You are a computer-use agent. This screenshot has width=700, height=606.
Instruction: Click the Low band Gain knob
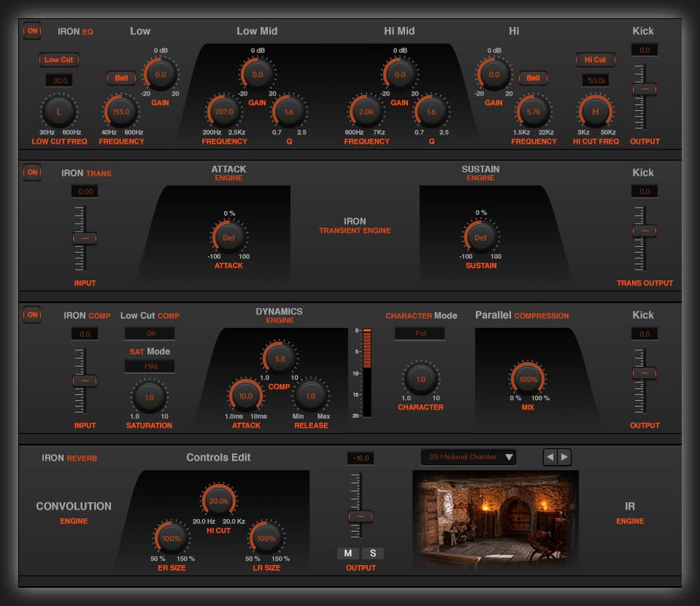(x=161, y=74)
